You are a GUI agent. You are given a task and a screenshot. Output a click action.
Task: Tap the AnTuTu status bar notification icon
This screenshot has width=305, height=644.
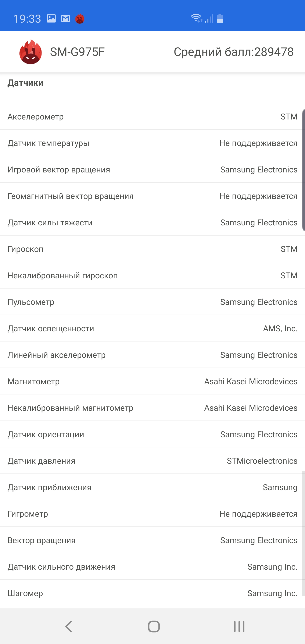80,19
